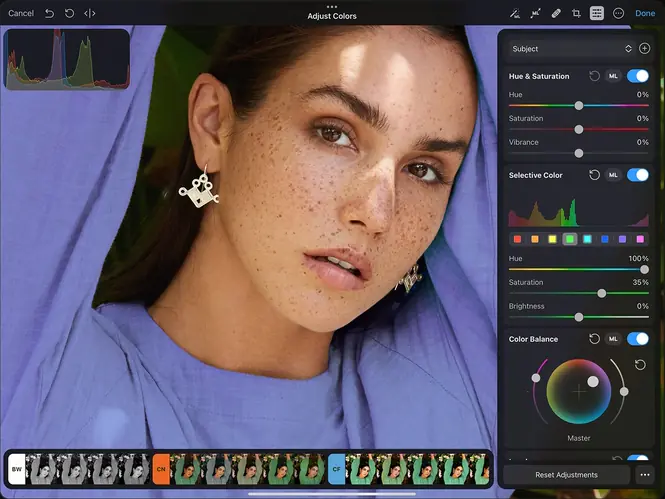Apply ML to Selective Color
The image size is (665, 499).
(x=613, y=175)
